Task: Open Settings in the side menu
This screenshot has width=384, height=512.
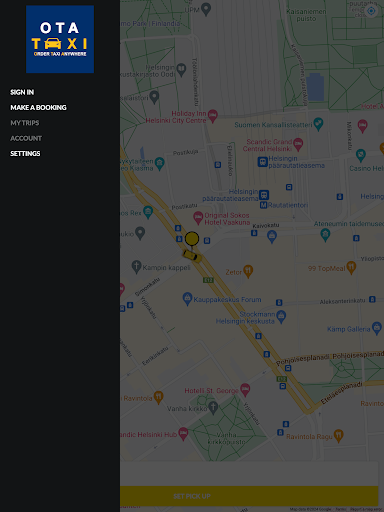Action: click(x=25, y=154)
